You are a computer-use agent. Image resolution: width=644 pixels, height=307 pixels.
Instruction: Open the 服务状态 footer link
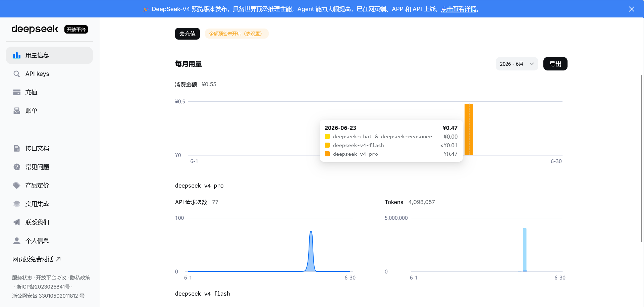(22, 277)
